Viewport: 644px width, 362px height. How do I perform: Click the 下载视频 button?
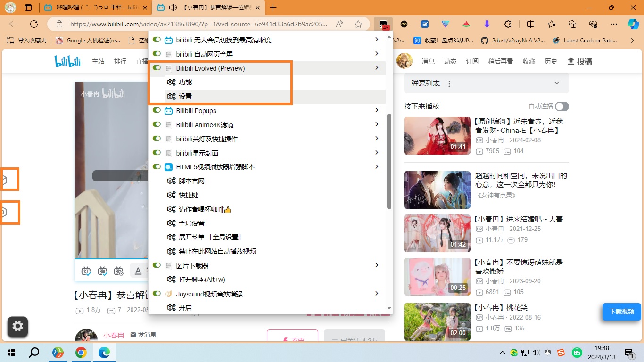(622, 312)
